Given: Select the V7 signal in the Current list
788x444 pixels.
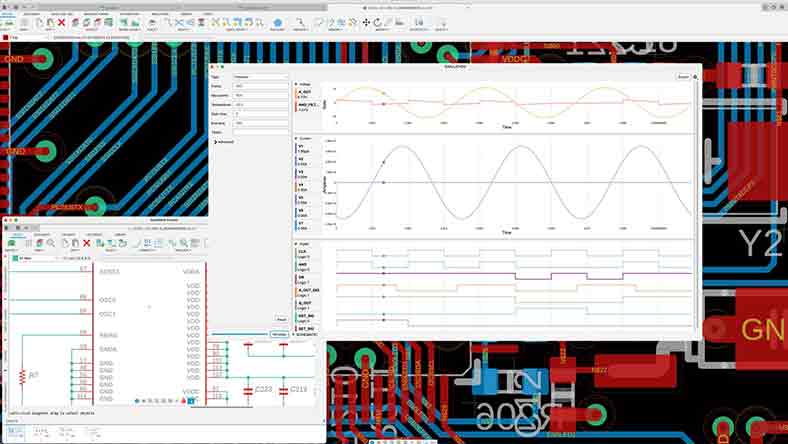Looking at the screenshot, I should pyautogui.click(x=307, y=226).
